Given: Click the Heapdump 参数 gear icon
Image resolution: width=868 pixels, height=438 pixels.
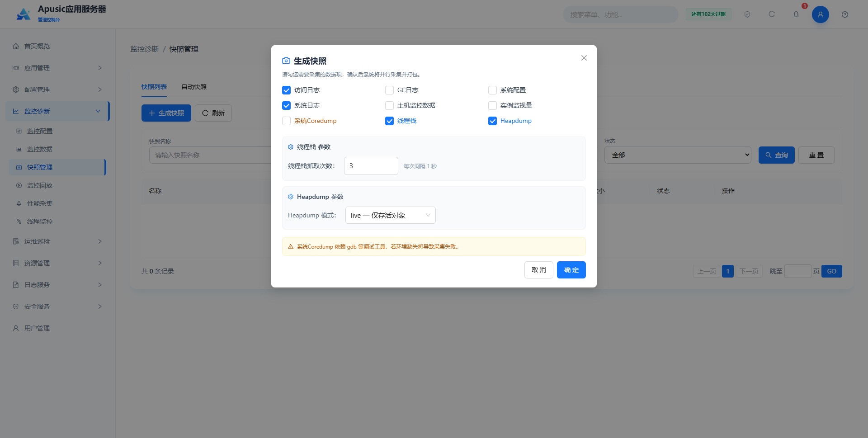Looking at the screenshot, I should (x=291, y=197).
